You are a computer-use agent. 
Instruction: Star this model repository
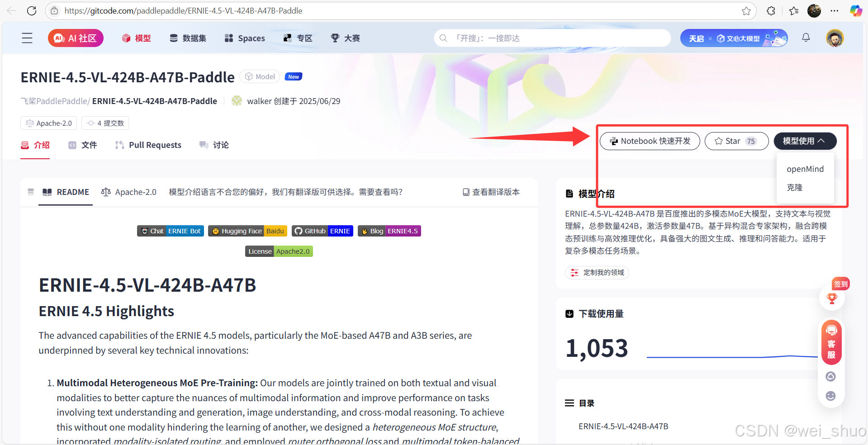pos(737,141)
